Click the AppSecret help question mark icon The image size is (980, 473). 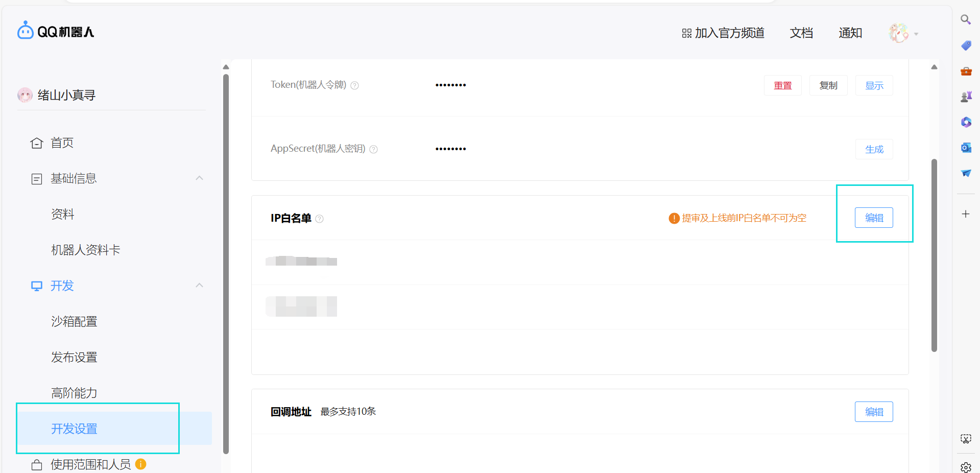373,149
